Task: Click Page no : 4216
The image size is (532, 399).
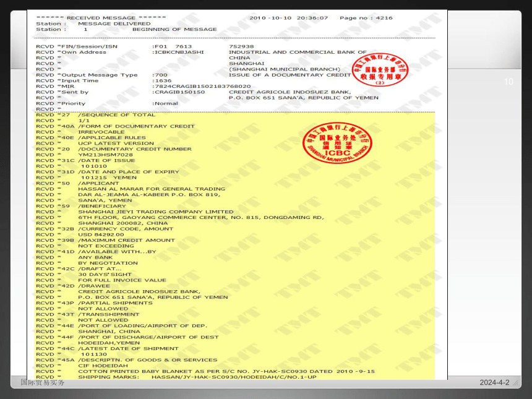Action: [366, 18]
